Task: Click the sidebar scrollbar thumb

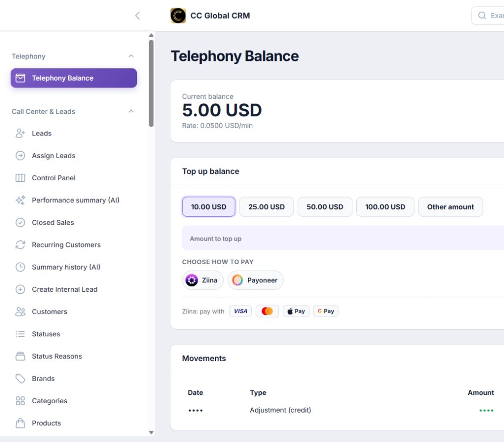Action: tap(151, 83)
